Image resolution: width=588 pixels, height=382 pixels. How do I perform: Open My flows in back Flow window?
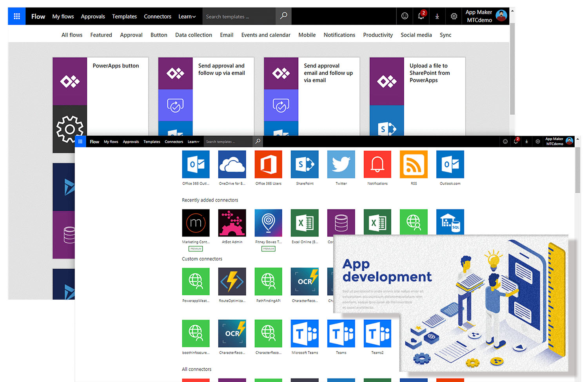point(63,16)
